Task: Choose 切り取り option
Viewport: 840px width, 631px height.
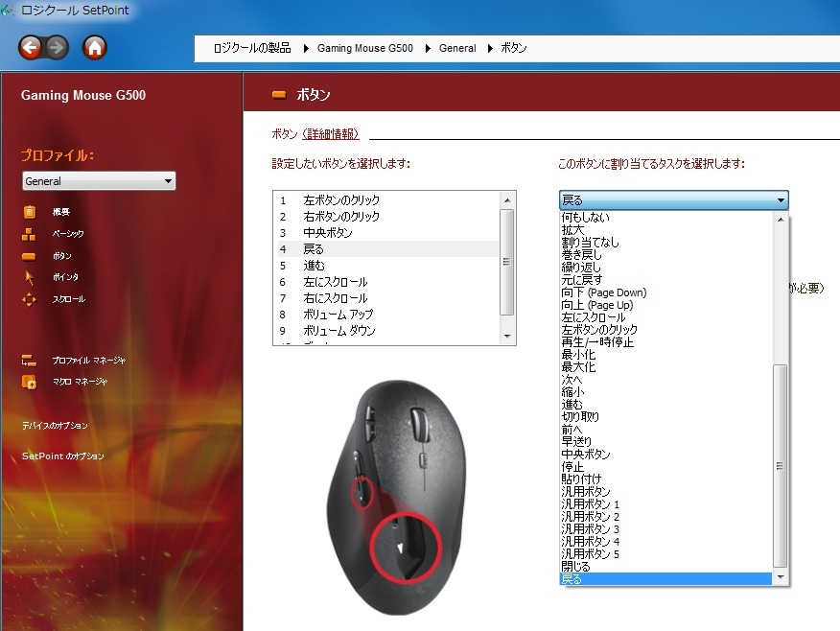Action: pos(665,417)
